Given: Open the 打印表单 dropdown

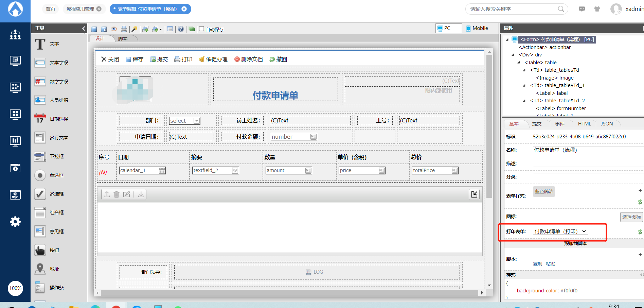Looking at the screenshot, I should coord(560,232).
